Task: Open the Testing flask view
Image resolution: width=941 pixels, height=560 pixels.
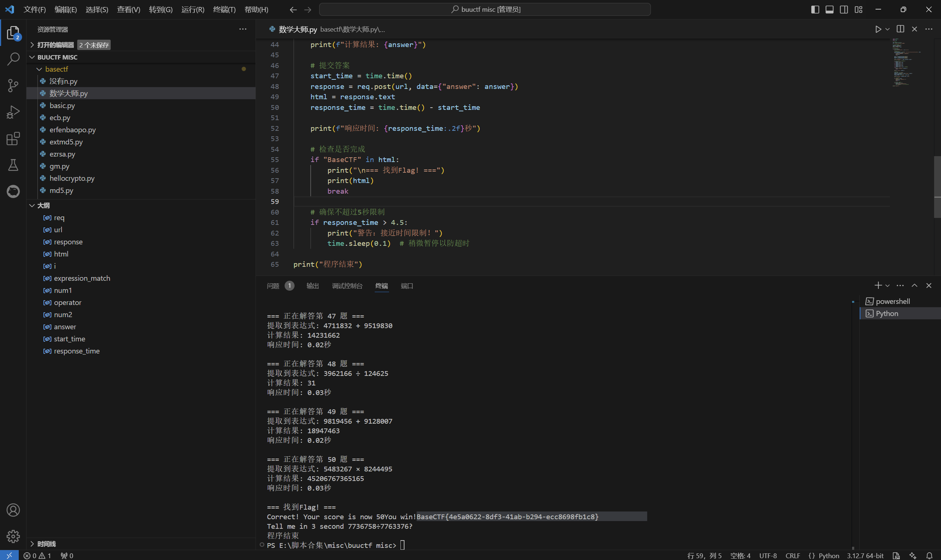Action: pyautogui.click(x=13, y=165)
